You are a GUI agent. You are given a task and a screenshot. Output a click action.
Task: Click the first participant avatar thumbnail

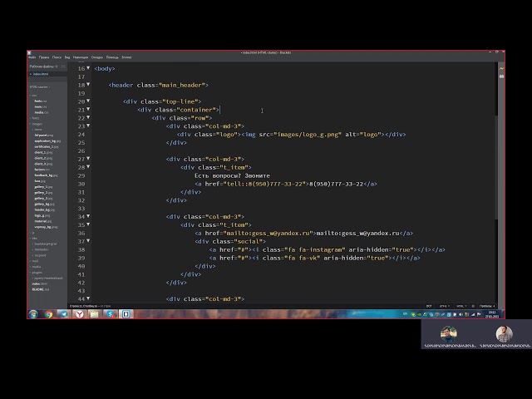(449, 334)
